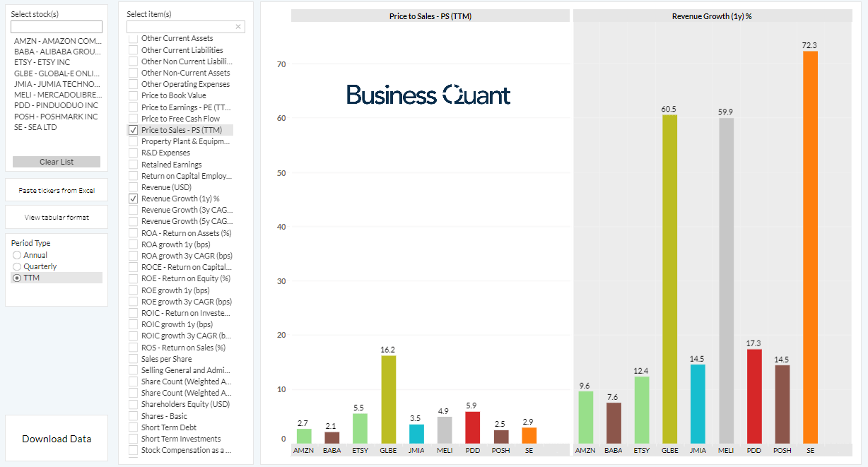Click the GLBE bar valued 16.2
The width and height of the screenshot is (868, 467).
(x=388, y=399)
